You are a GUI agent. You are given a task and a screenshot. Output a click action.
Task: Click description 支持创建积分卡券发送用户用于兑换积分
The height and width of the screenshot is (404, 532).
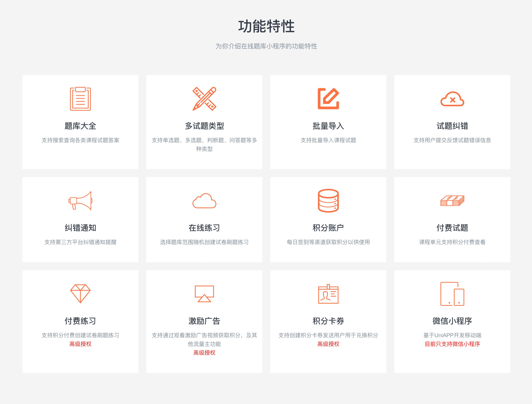click(x=328, y=335)
